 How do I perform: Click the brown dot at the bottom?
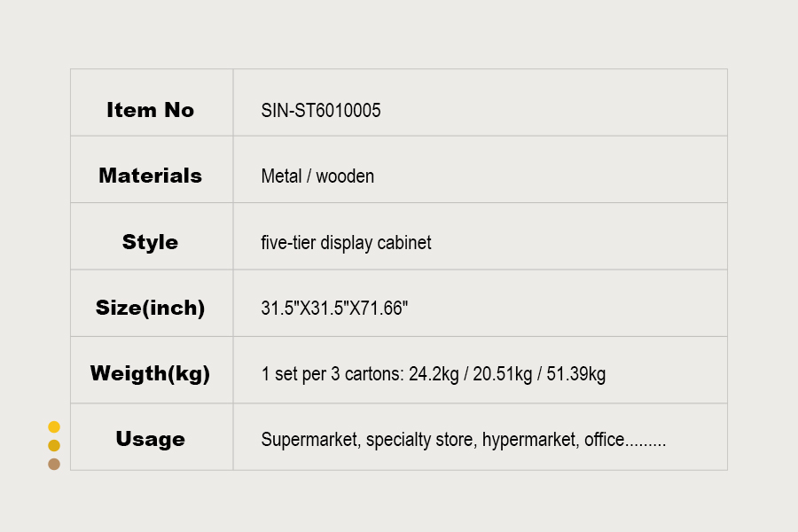[54, 464]
